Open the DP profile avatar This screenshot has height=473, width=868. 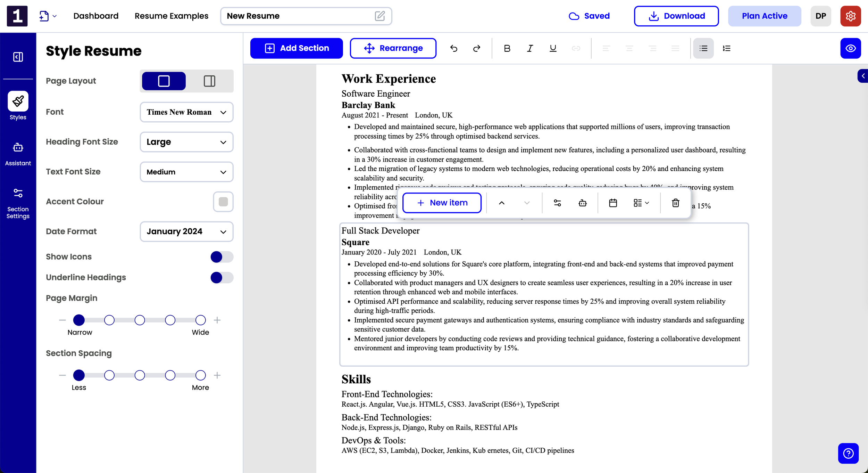point(821,16)
